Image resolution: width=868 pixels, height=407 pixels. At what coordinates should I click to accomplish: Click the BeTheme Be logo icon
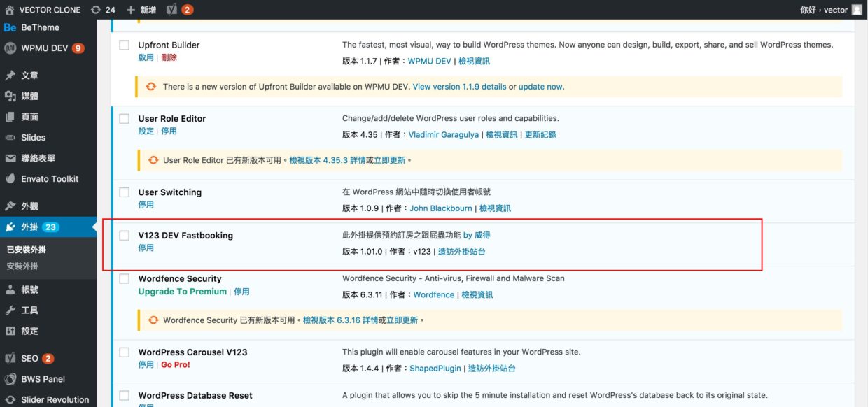coord(10,27)
